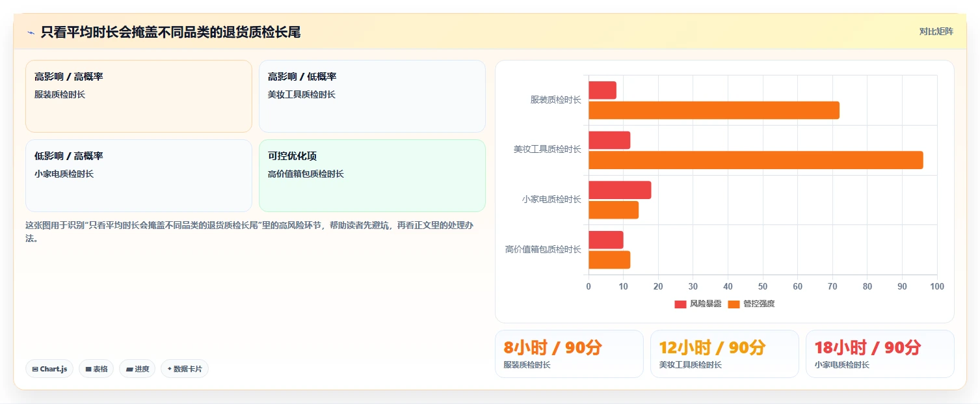Click 小家电质检时长 orange control bar
The image size is (980, 404).
613,210
